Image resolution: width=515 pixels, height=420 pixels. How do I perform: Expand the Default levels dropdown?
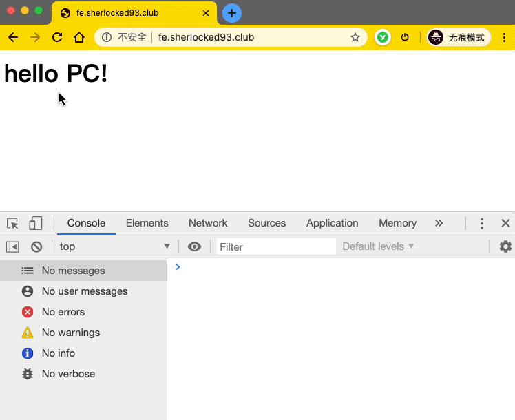click(x=378, y=246)
